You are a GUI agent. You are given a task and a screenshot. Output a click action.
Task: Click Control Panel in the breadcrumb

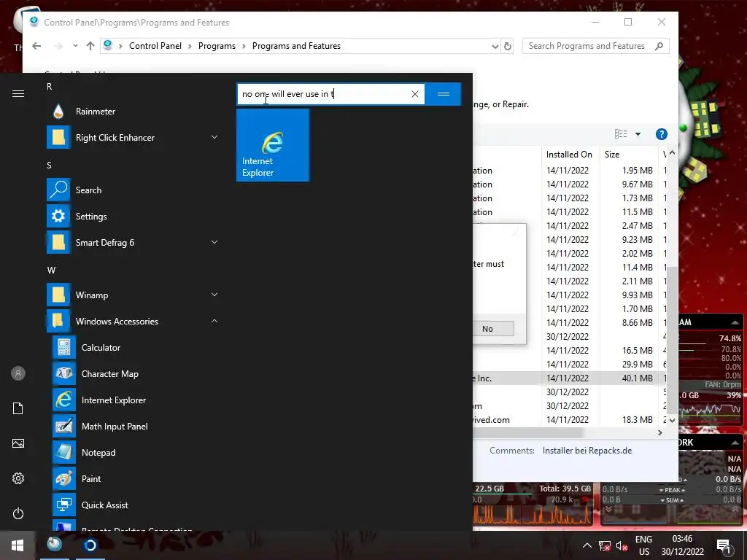155,46
